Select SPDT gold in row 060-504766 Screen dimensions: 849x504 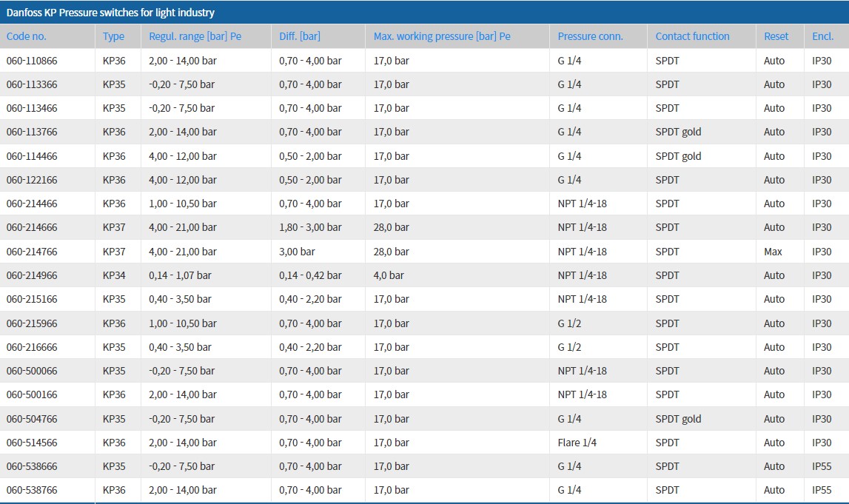(x=679, y=419)
